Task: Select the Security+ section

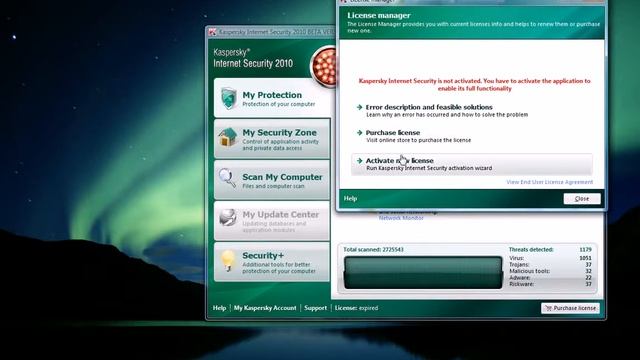Action: point(272,262)
